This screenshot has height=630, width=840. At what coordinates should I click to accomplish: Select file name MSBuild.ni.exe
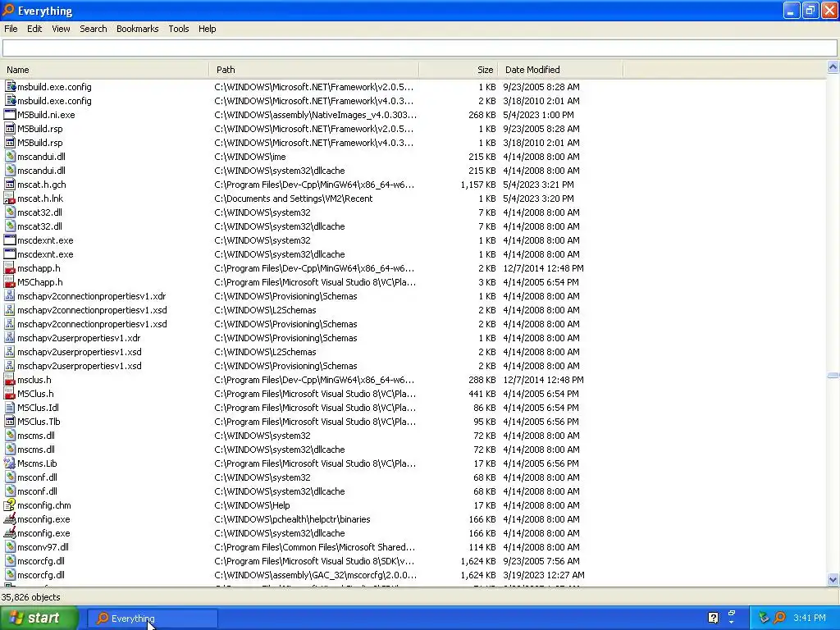(x=46, y=115)
